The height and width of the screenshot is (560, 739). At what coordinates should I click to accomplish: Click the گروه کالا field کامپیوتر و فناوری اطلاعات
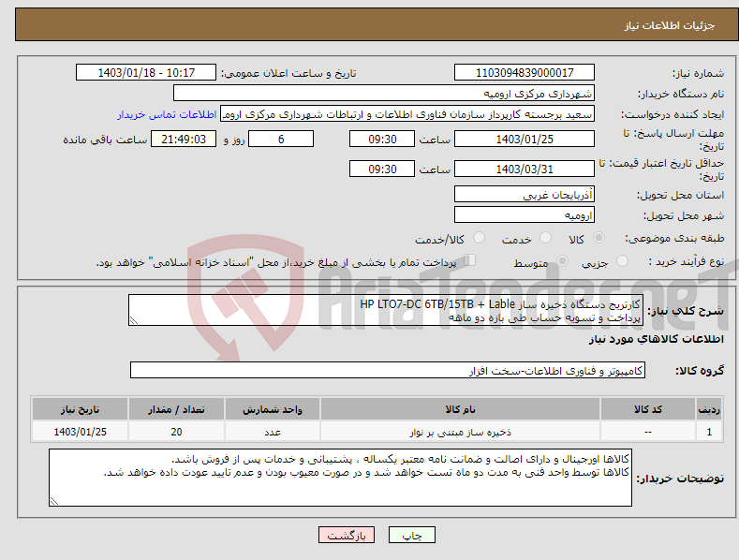(388, 371)
